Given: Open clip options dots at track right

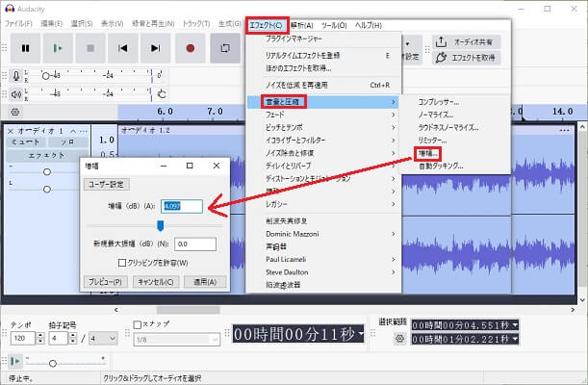Looking at the screenshot, I should [x=564, y=131].
